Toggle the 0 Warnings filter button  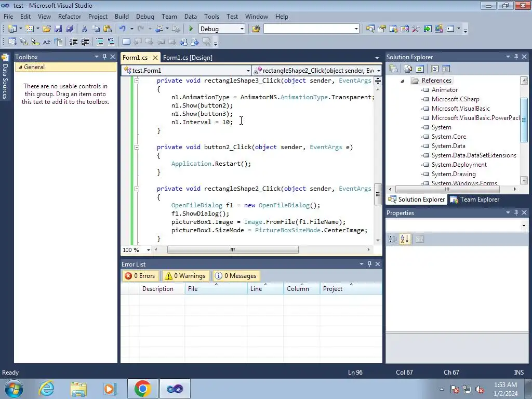tap(185, 276)
